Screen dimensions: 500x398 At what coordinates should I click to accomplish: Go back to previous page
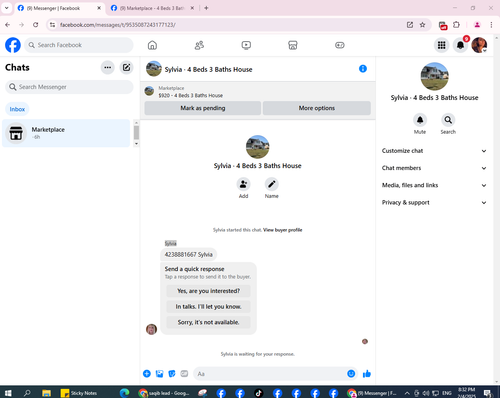click(8, 25)
